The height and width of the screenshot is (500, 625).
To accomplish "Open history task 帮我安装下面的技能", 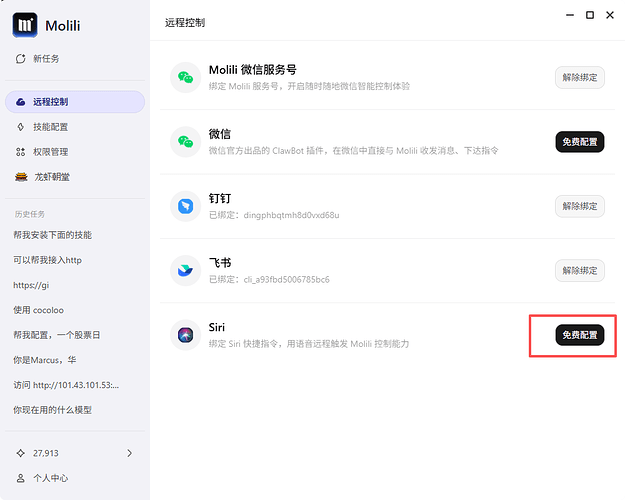I will tap(53, 235).
